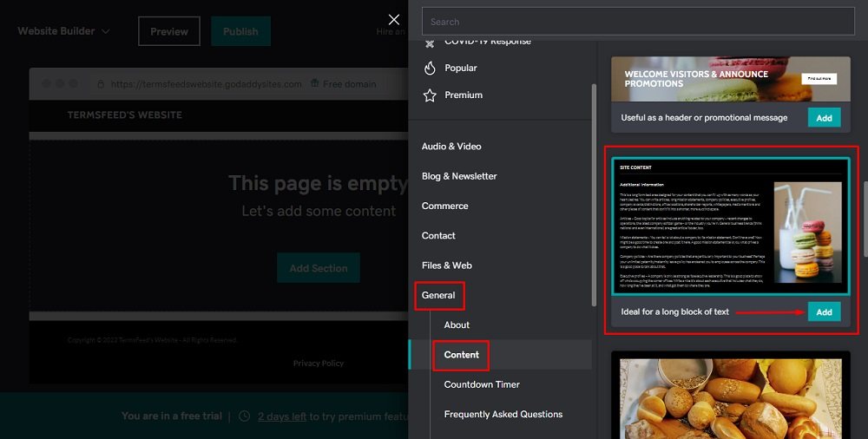Select the Countdown Timer subcategory
Image resolution: width=868 pixels, height=439 pixels.
coord(482,384)
